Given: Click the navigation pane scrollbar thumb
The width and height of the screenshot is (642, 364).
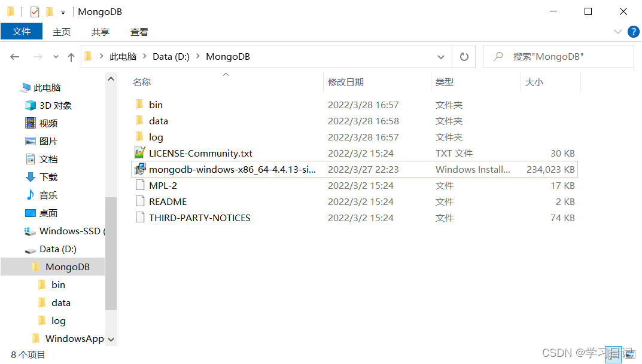Looking at the screenshot, I should (111, 253).
